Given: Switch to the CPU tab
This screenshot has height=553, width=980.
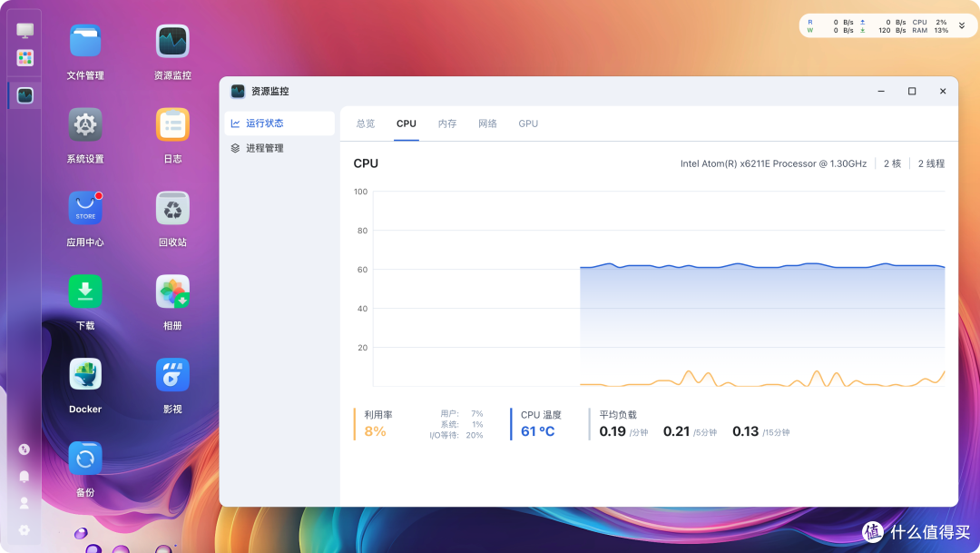Looking at the screenshot, I should click(x=407, y=123).
